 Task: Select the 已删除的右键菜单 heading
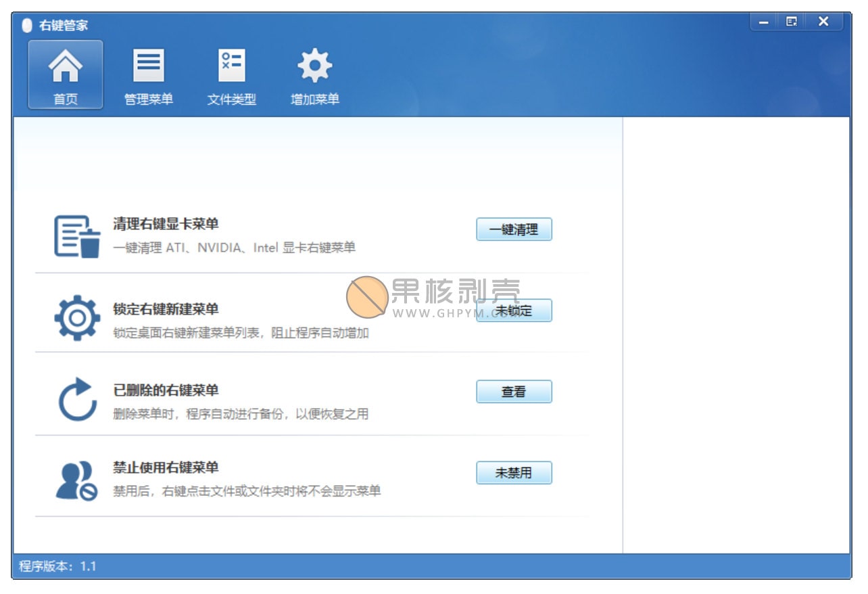pyautogui.click(x=166, y=390)
